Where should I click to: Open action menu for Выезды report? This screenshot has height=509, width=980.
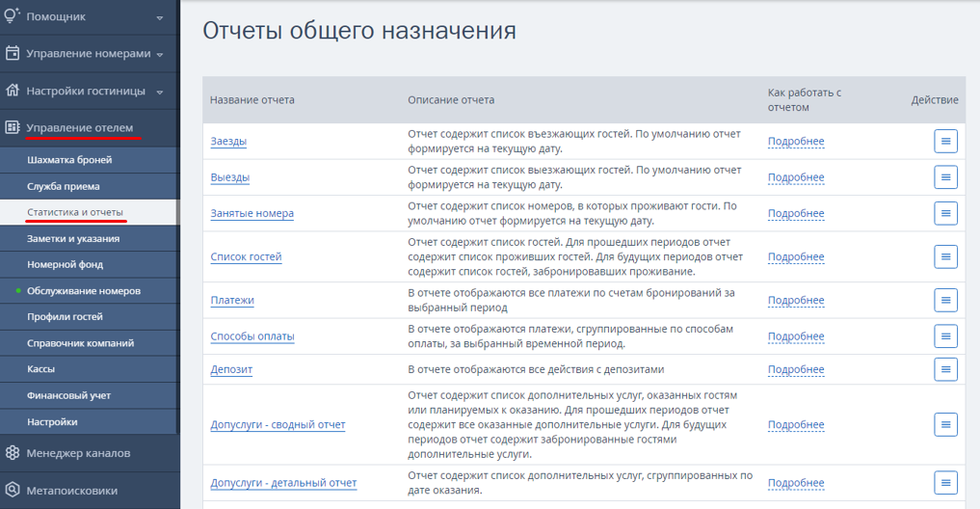click(x=945, y=177)
